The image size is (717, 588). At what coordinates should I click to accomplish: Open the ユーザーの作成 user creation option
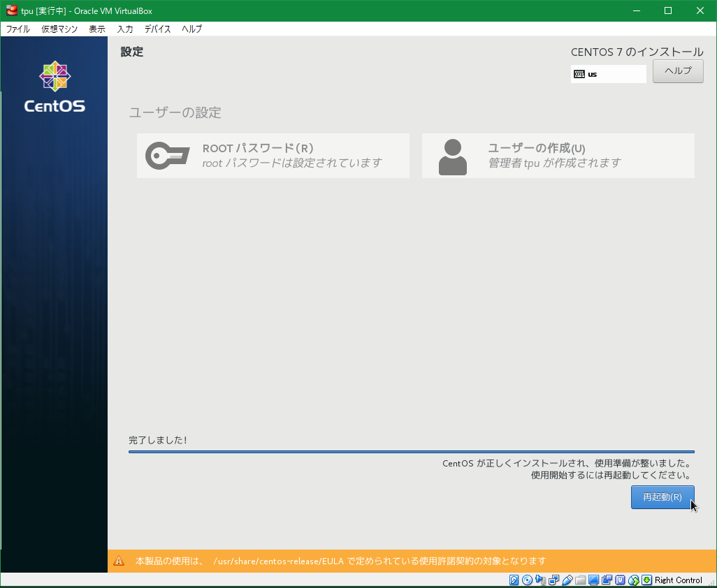pos(558,156)
